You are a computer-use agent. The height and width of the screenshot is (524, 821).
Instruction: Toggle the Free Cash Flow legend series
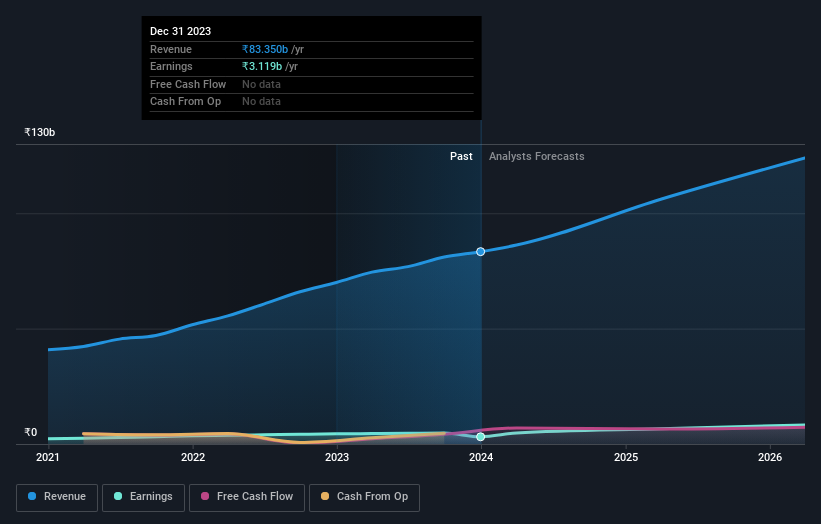point(247,497)
